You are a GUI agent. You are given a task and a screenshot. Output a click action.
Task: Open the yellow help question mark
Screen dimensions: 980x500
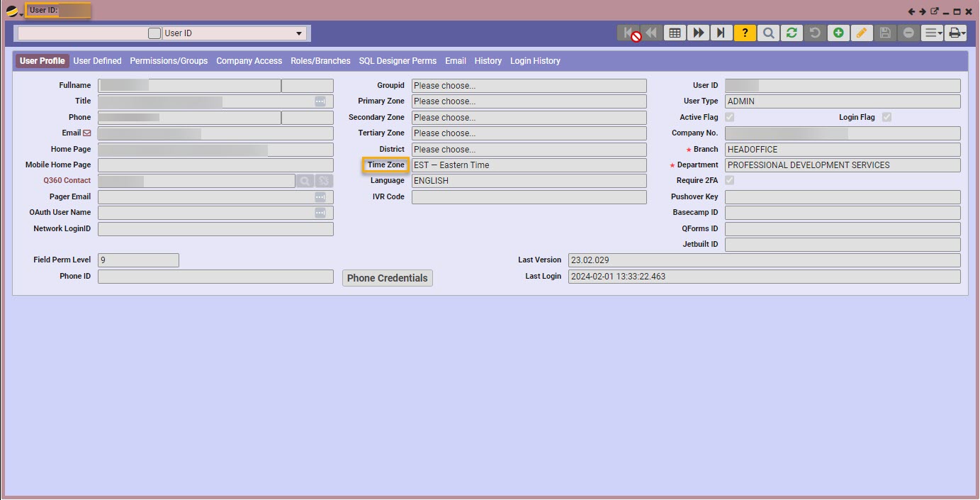pos(745,33)
